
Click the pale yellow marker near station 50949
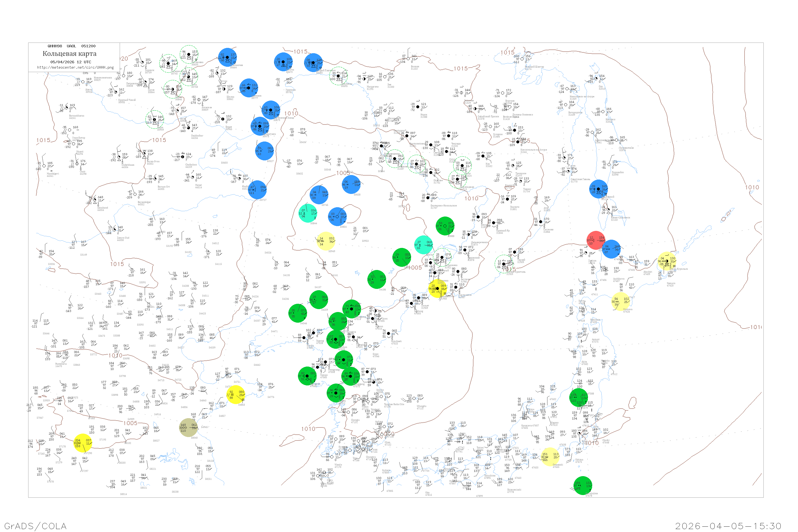click(326, 241)
